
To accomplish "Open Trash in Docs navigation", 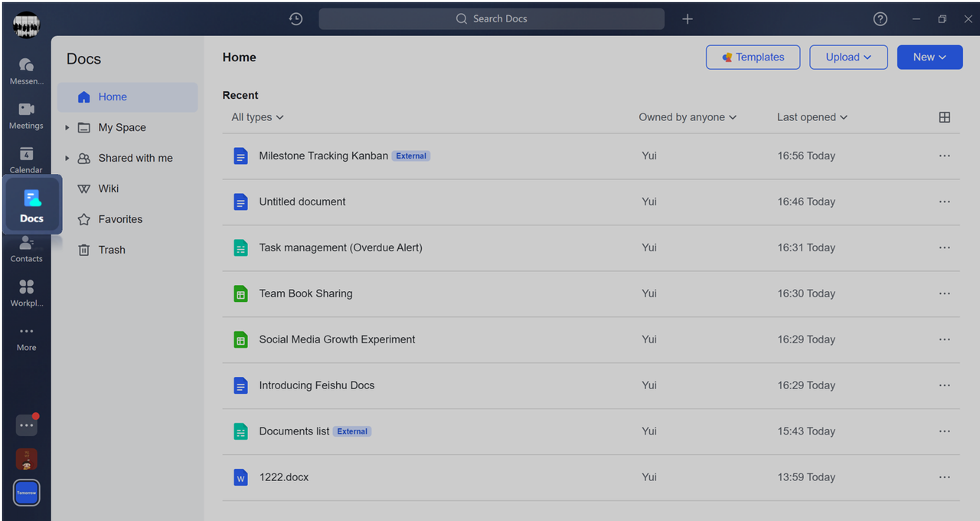I will 112,250.
